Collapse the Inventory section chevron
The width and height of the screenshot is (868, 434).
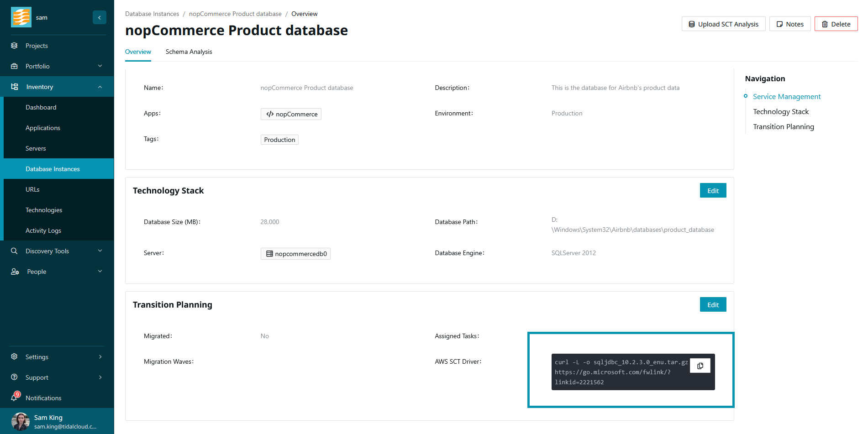pyautogui.click(x=100, y=87)
